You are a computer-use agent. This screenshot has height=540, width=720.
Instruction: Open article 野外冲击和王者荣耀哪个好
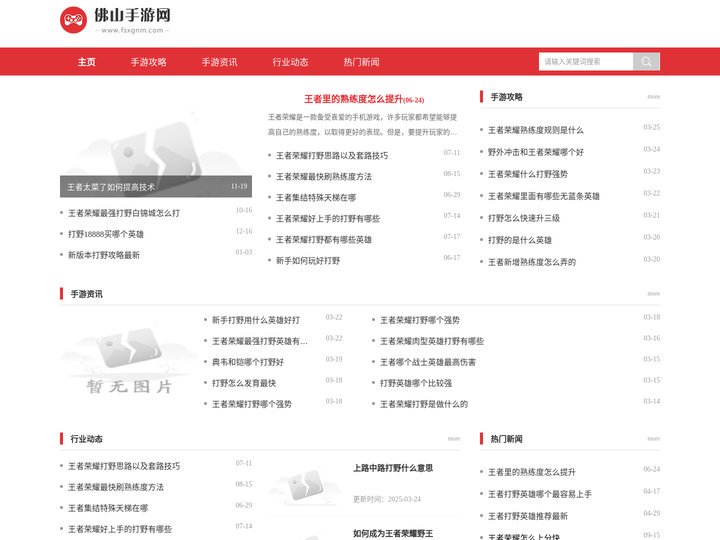click(x=535, y=152)
